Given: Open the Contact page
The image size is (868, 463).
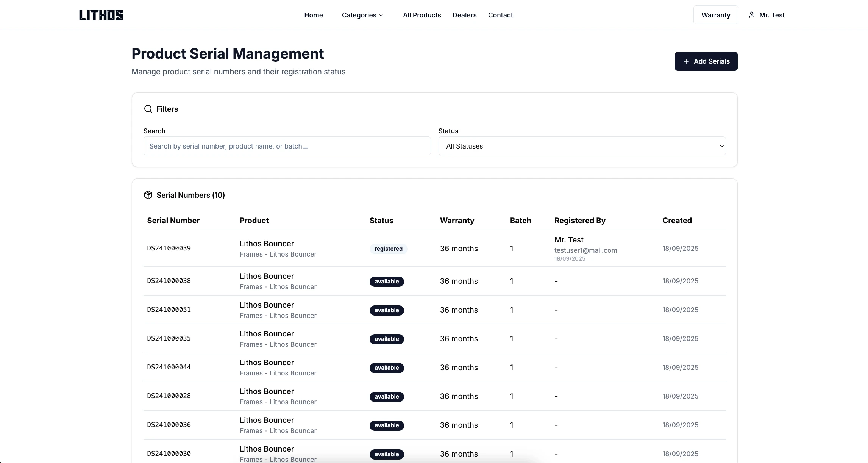Looking at the screenshot, I should (x=500, y=15).
